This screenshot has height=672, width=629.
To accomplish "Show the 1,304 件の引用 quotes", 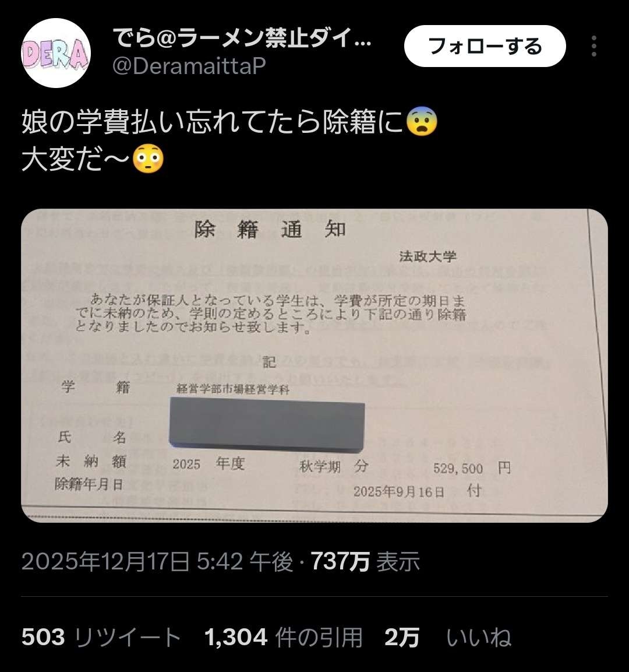I will pyautogui.click(x=284, y=637).
